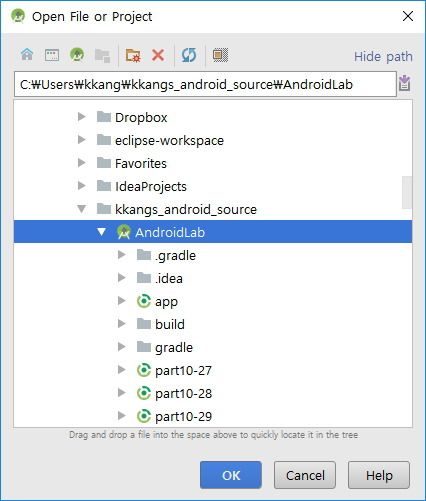Expand the .idea folder
Screen dimensions: 426x501
pos(122,278)
